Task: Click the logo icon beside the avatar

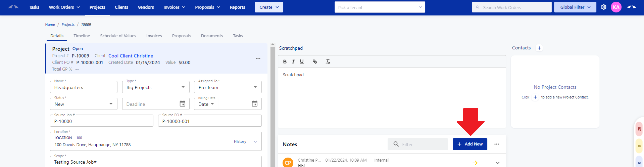Action: tap(632, 7)
